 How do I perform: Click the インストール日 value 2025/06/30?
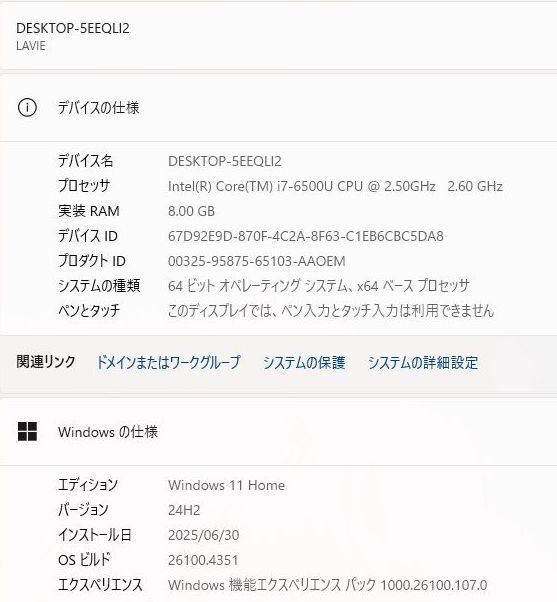pos(203,535)
